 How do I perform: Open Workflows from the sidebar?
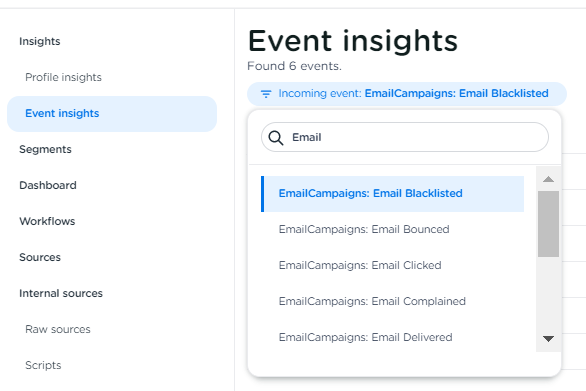47,221
